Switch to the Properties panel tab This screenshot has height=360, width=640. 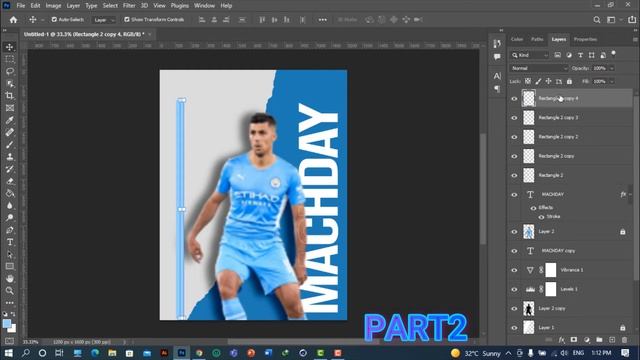[585, 39]
